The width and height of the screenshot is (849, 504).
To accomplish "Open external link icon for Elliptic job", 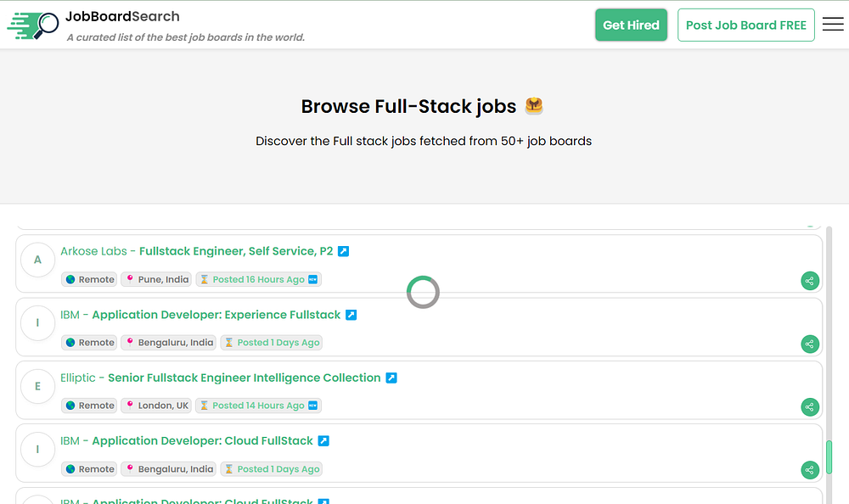I will point(391,378).
